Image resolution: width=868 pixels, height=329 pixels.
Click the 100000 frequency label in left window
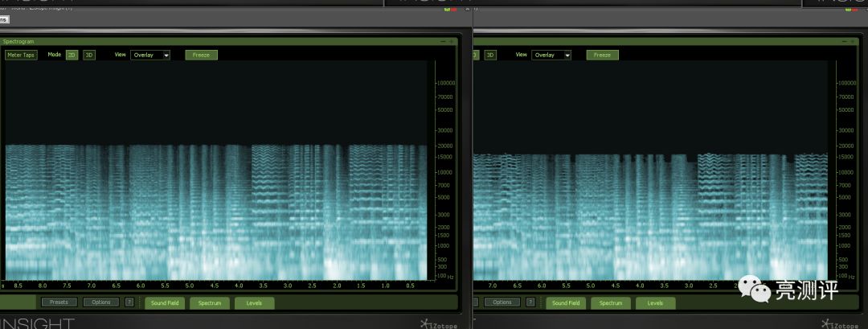pyautogui.click(x=445, y=83)
